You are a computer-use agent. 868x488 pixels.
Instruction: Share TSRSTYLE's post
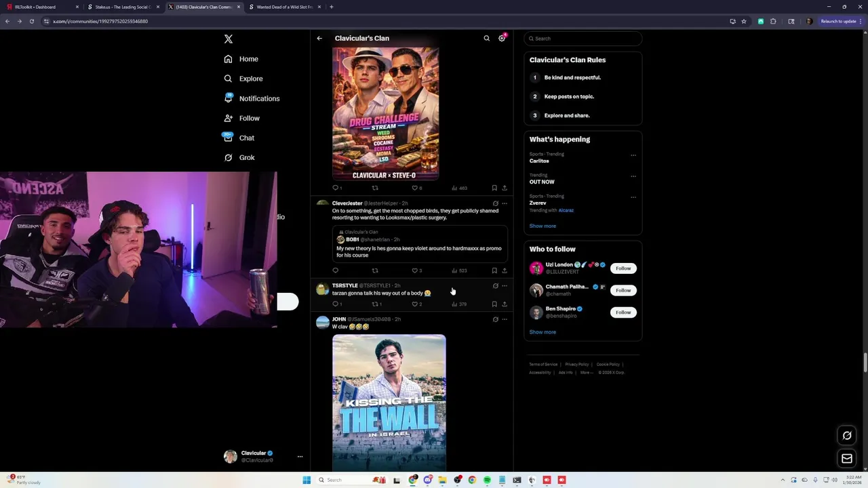[x=505, y=304]
